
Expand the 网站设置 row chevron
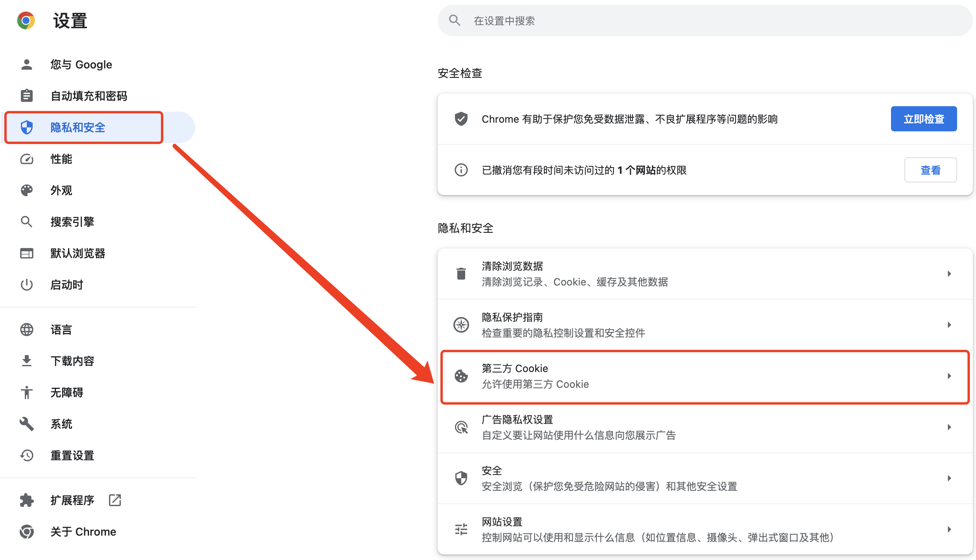pos(949,529)
